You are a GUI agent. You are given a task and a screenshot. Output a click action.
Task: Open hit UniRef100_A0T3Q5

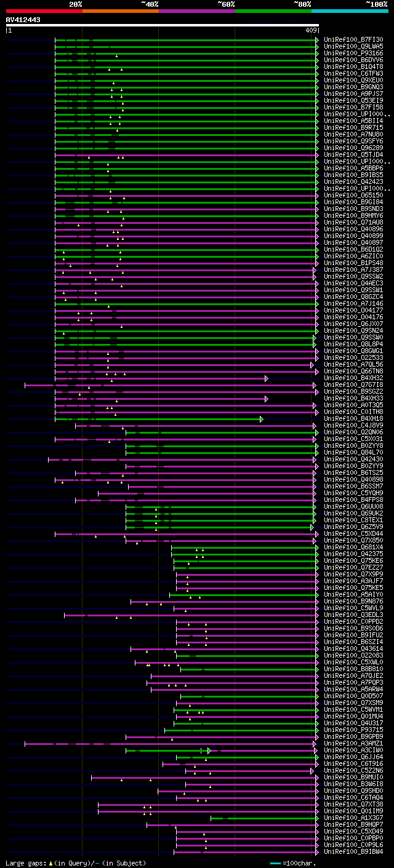point(353,405)
